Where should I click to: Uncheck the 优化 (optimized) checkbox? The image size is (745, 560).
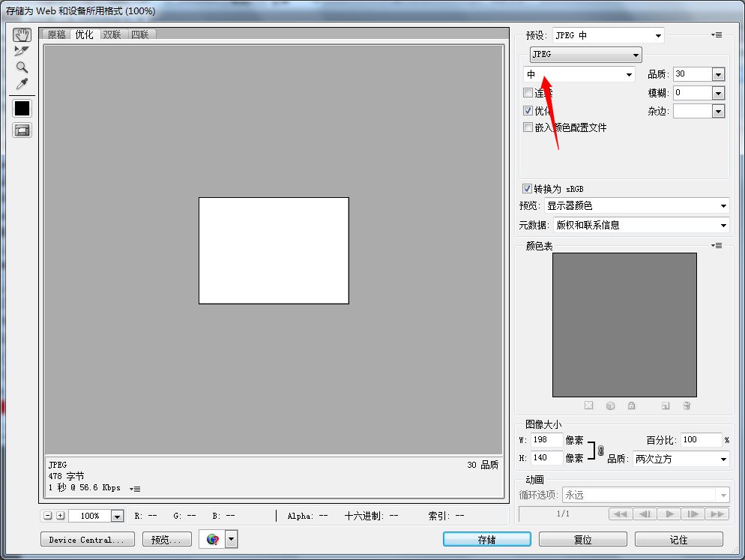[528, 110]
